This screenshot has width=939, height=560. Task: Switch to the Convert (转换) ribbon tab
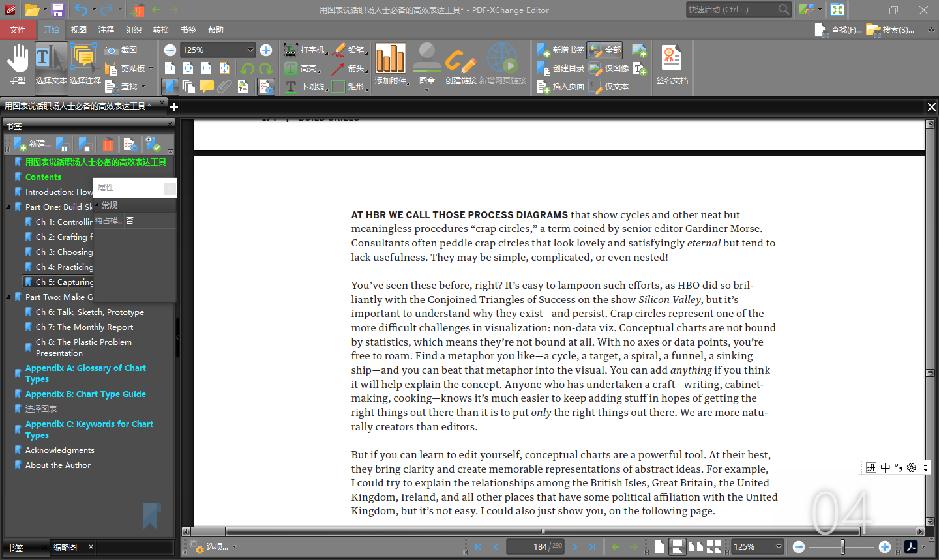click(x=161, y=30)
